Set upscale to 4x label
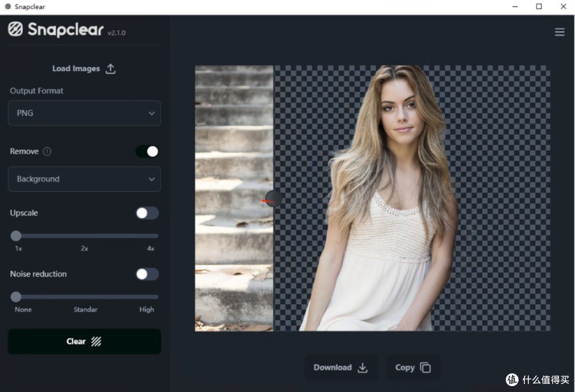This screenshot has width=575, height=392. [150, 248]
